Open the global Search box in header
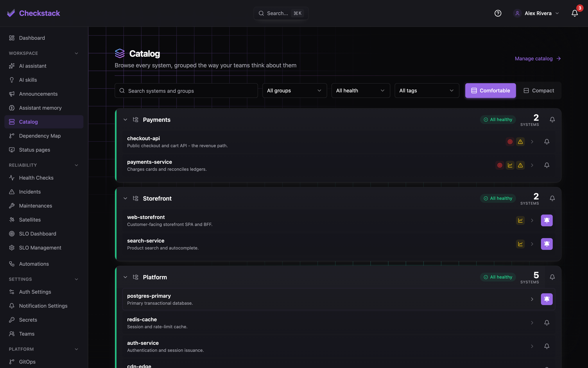This screenshot has height=368, width=588. click(281, 13)
